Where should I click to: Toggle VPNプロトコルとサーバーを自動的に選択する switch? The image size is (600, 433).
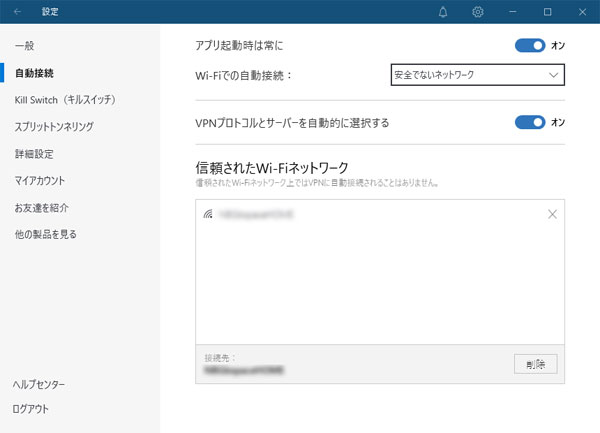pos(530,122)
